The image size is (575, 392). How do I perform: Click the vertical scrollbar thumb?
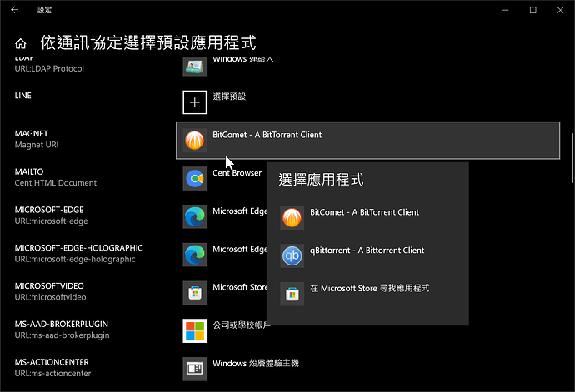[572, 158]
